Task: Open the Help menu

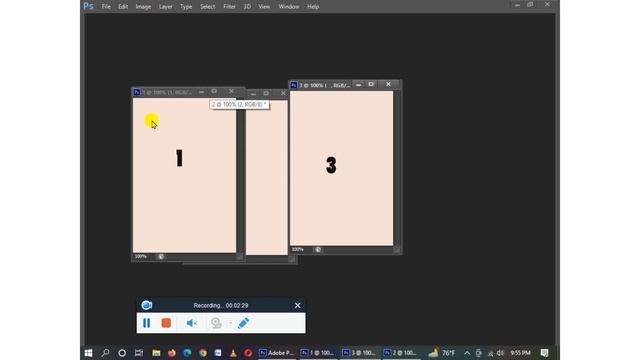Action: coord(313,7)
